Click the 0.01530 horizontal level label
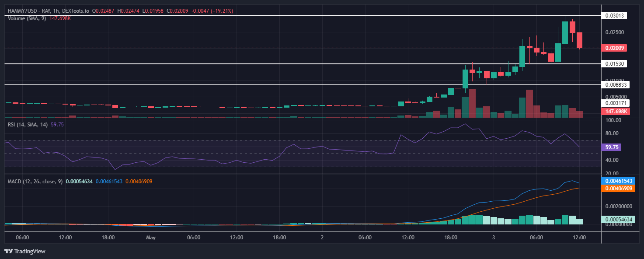644x259 pixels. pyautogui.click(x=614, y=64)
